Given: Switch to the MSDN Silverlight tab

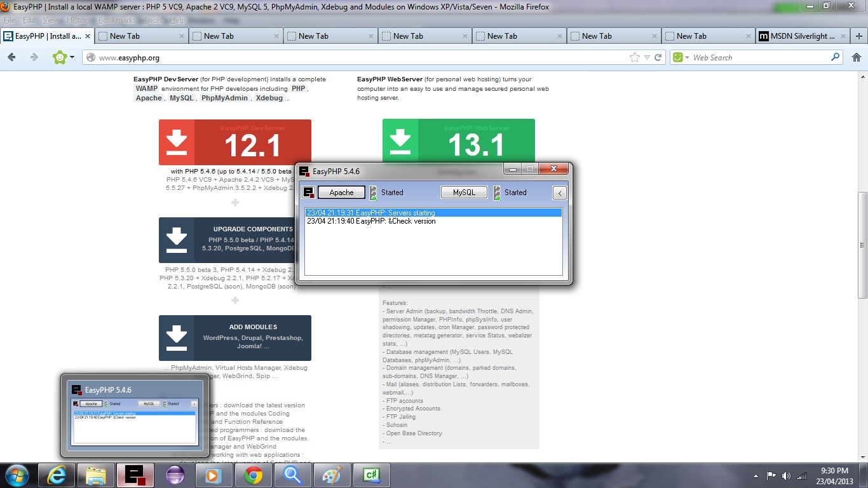Looking at the screenshot, I should coord(803,36).
